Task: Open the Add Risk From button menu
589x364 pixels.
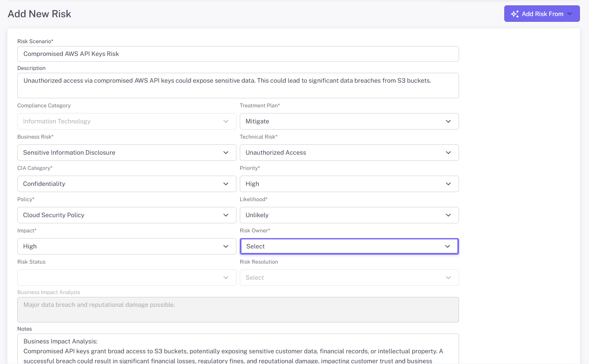Action: click(x=542, y=14)
